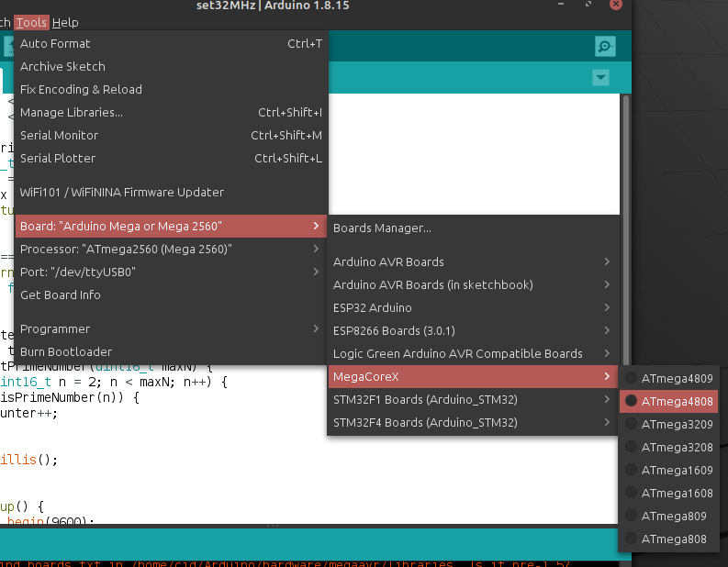Choose Auto Format from Tools menu
This screenshot has width=728, height=567.
click(171, 44)
